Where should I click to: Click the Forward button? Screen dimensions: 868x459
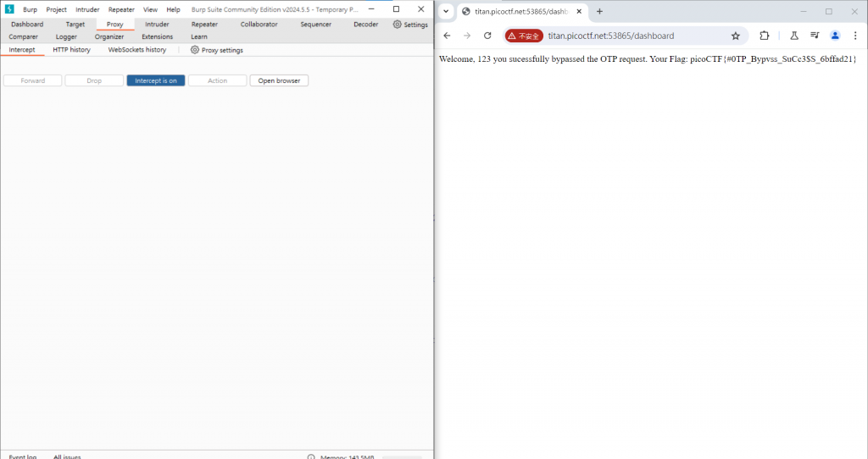pyautogui.click(x=33, y=80)
